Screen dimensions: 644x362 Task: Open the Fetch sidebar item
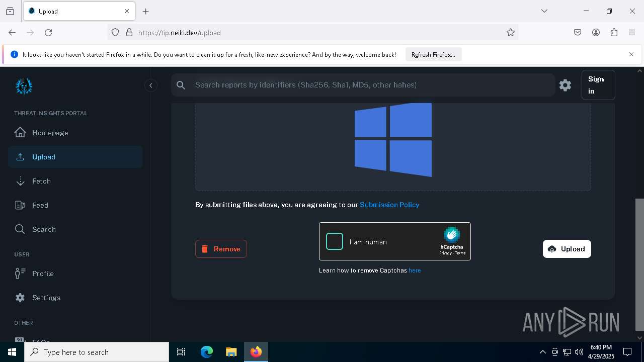75,181
